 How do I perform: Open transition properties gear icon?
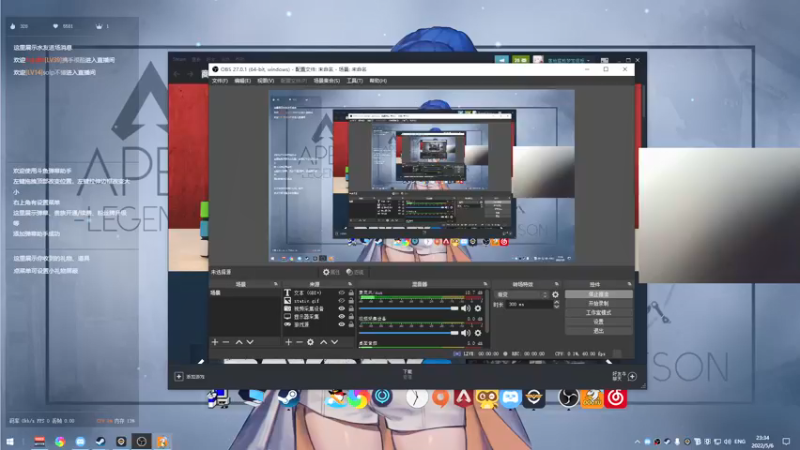click(555, 294)
